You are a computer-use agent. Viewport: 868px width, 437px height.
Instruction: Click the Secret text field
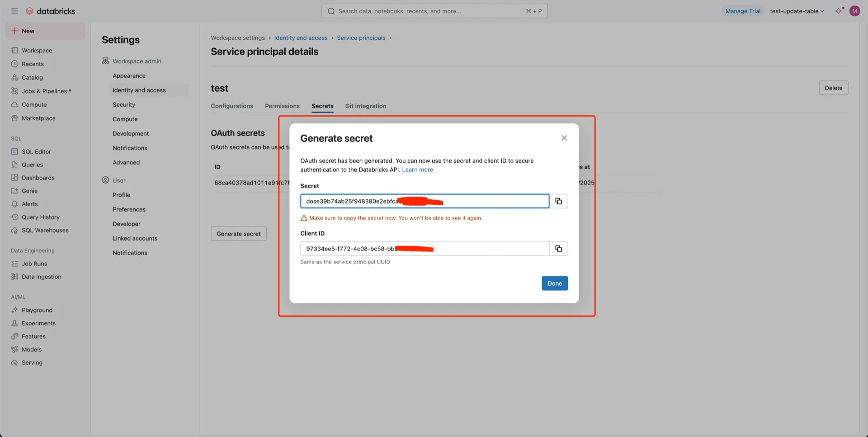[x=425, y=201]
